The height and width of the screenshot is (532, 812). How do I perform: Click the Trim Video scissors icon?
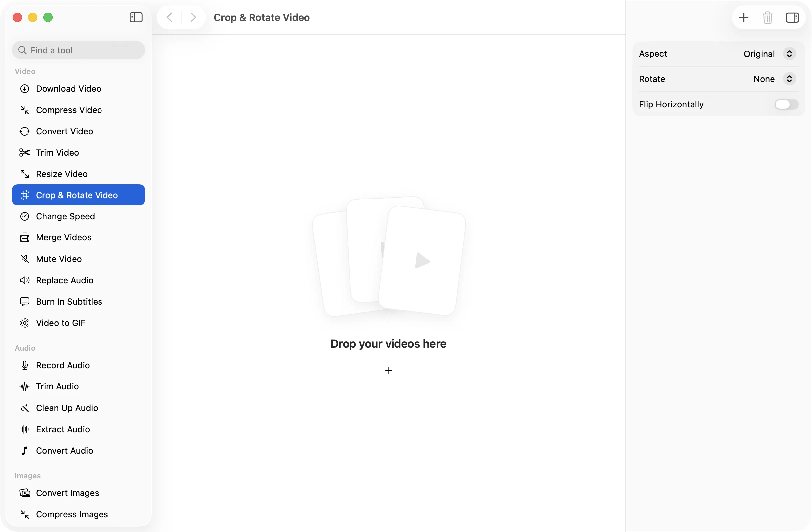pyautogui.click(x=25, y=152)
